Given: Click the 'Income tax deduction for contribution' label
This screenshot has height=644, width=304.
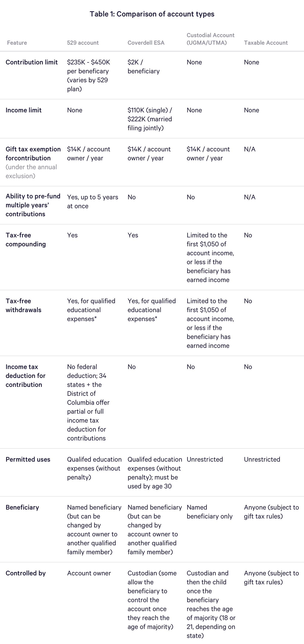Looking at the screenshot, I should pos(26,376).
